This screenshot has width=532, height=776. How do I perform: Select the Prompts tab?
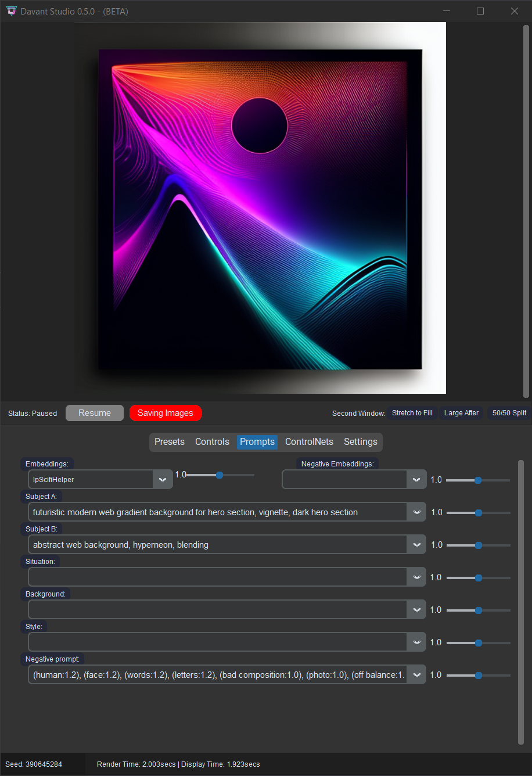(x=257, y=442)
